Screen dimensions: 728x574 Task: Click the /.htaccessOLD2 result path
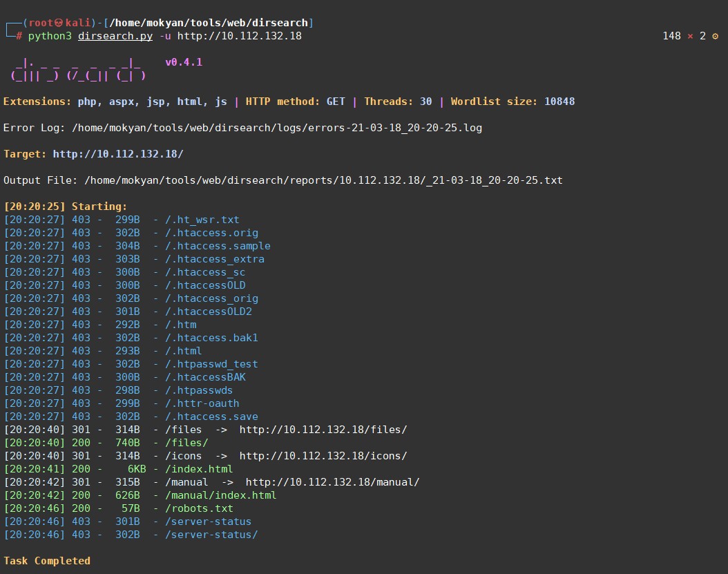(x=209, y=312)
